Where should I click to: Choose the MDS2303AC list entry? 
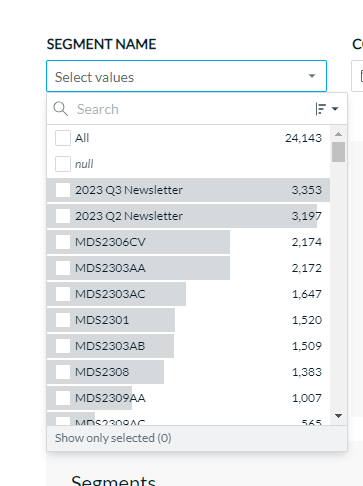(x=188, y=294)
